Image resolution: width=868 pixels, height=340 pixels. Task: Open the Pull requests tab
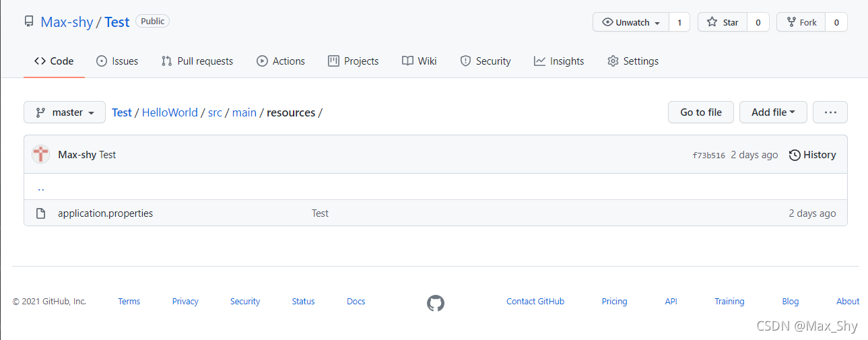coord(197,61)
